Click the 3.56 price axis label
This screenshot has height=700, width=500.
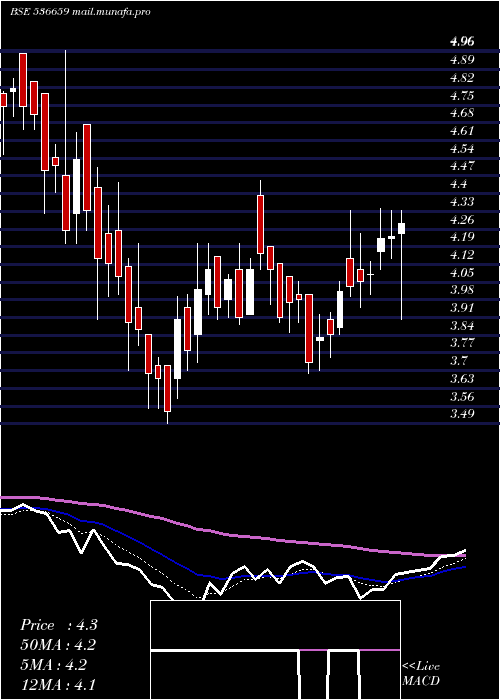tap(462, 397)
